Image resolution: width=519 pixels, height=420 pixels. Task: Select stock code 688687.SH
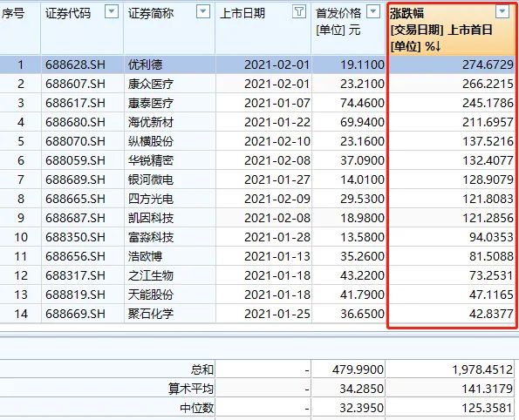75,218
